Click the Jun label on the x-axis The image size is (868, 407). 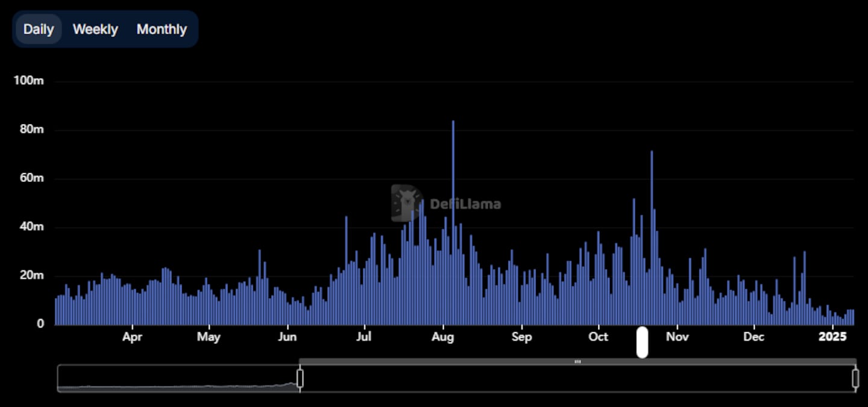click(287, 337)
